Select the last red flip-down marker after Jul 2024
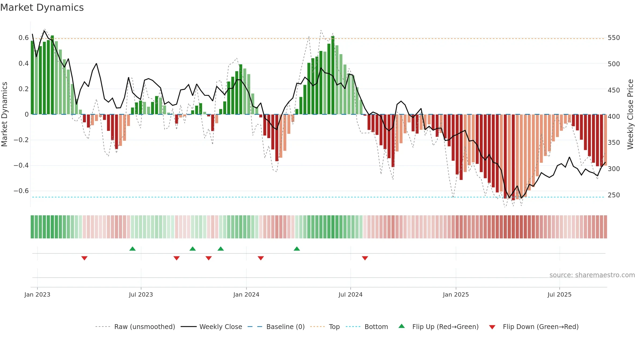 tap(365, 258)
